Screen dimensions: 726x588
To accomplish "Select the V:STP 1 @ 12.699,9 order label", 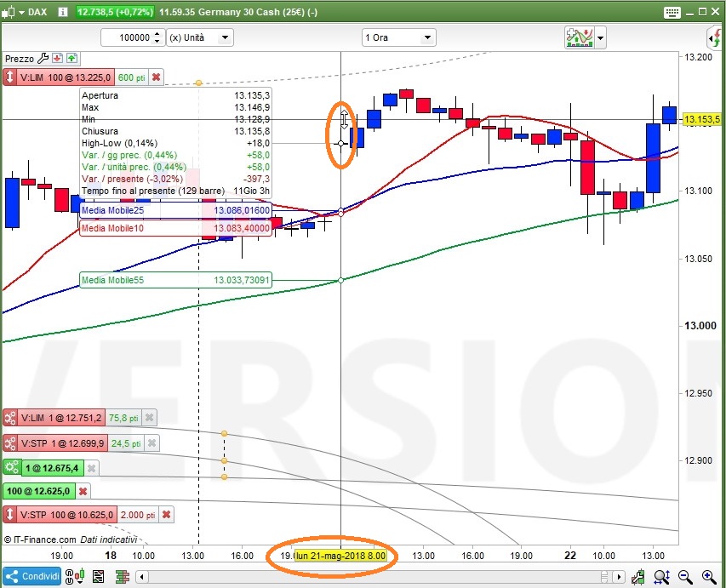I will click(x=62, y=443).
